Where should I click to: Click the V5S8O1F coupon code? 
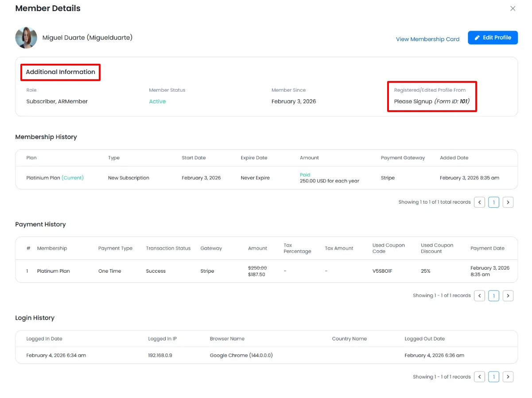point(382,271)
